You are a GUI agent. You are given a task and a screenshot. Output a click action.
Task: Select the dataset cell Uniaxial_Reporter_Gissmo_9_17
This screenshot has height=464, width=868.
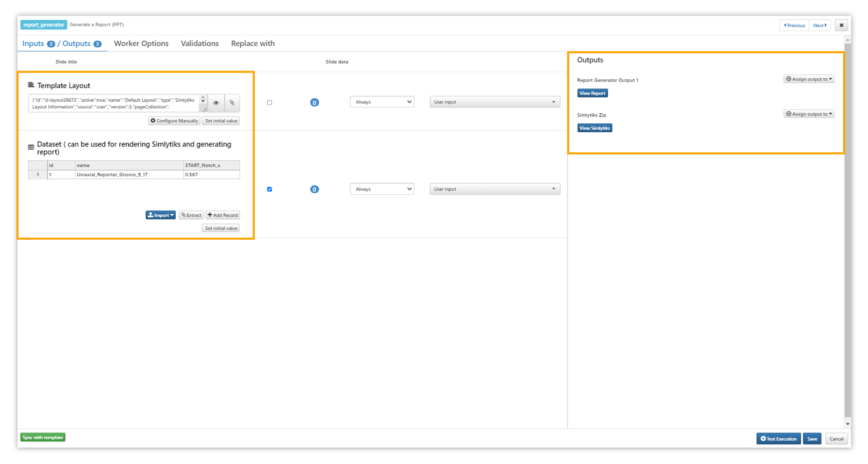[129, 175]
